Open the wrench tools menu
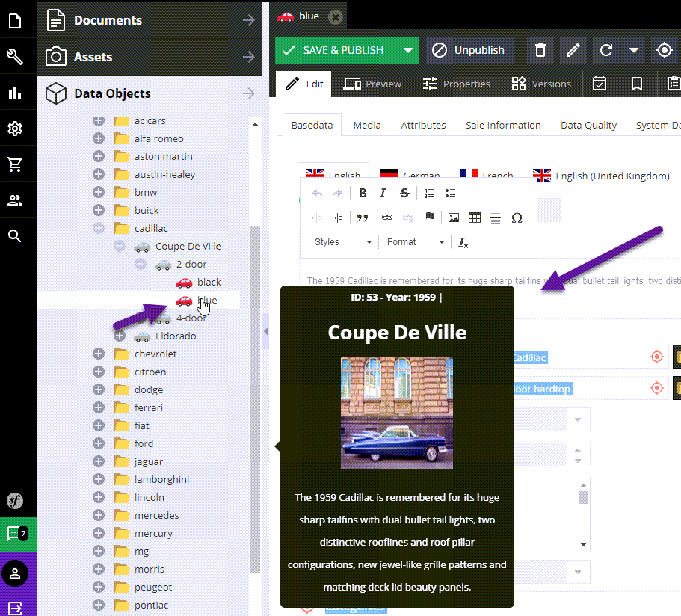Screen dimensions: 681x616 coord(15,57)
